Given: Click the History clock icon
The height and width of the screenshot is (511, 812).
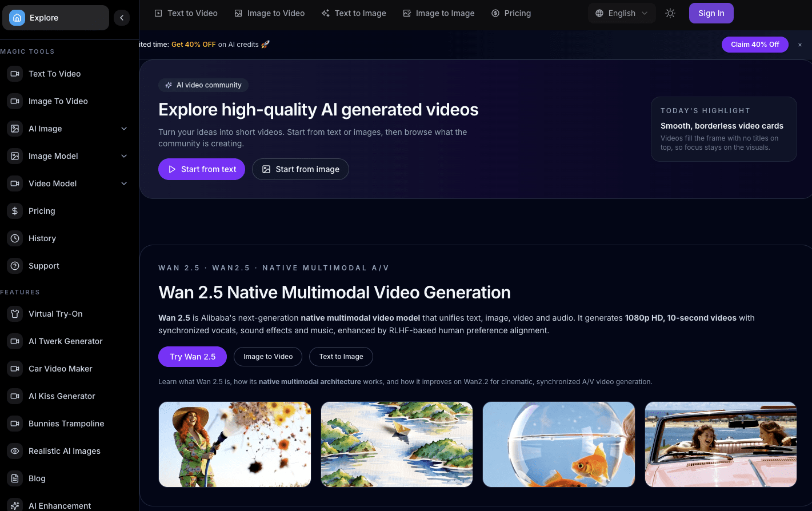Looking at the screenshot, I should click(x=14, y=238).
